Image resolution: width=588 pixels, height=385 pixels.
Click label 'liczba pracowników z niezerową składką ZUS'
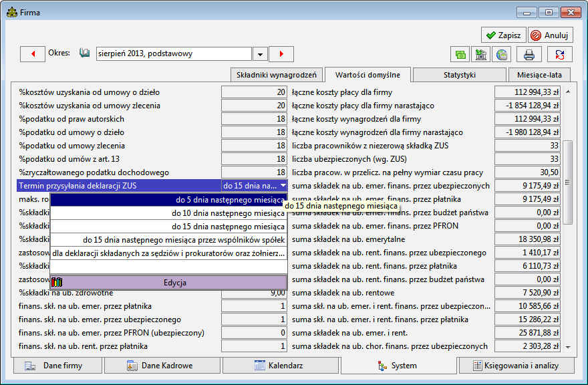pos(370,146)
